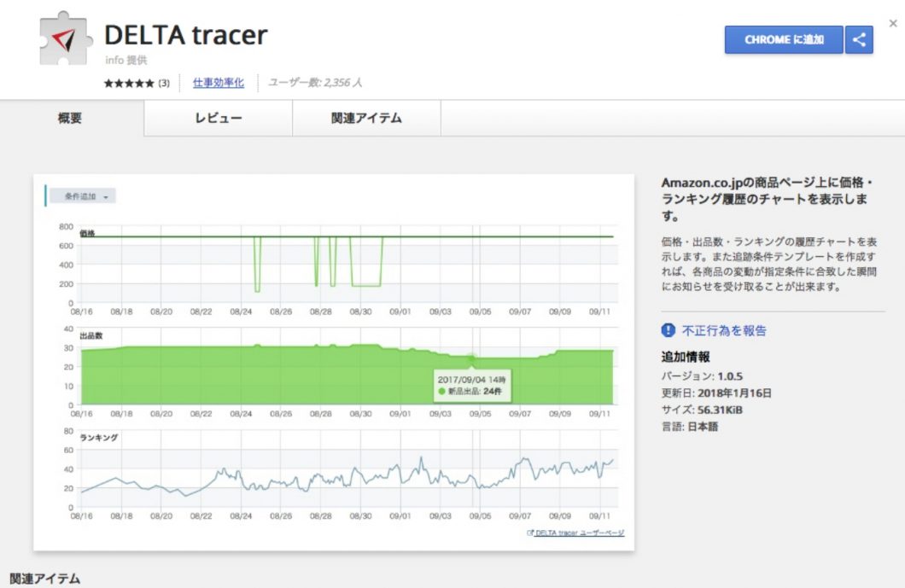Click the review count (3)
905x588 pixels.
(x=164, y=83)
